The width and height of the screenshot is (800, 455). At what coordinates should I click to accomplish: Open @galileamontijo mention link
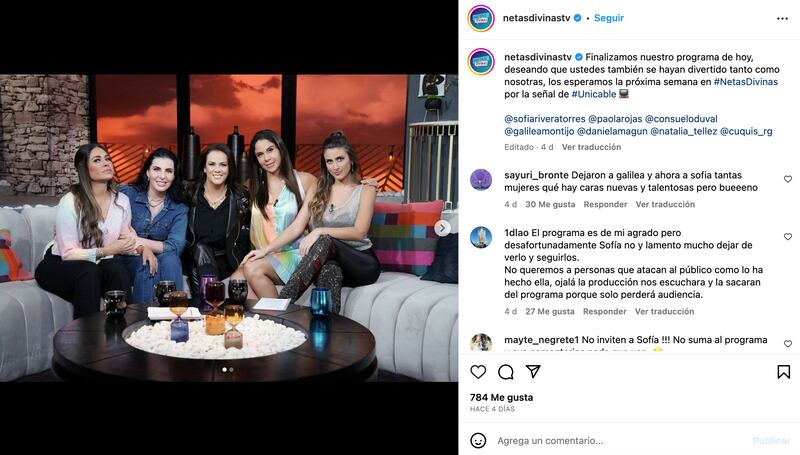(x=539, y=131)
